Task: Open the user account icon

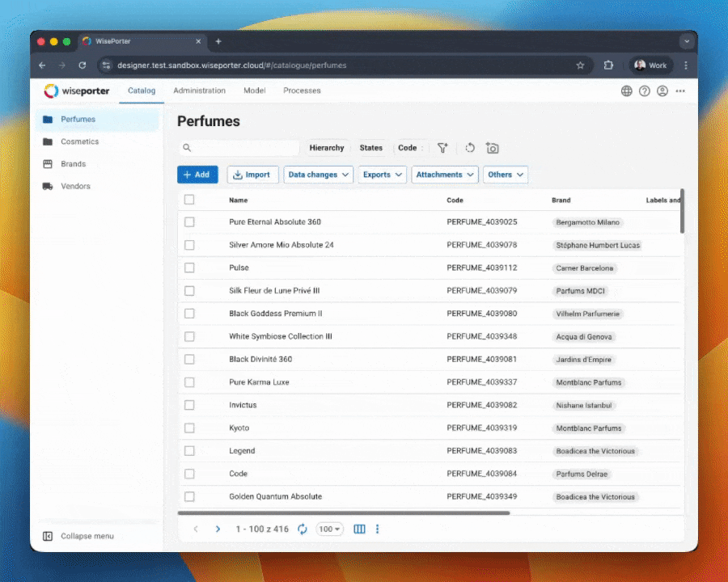Action: click(x=662, y=91)
